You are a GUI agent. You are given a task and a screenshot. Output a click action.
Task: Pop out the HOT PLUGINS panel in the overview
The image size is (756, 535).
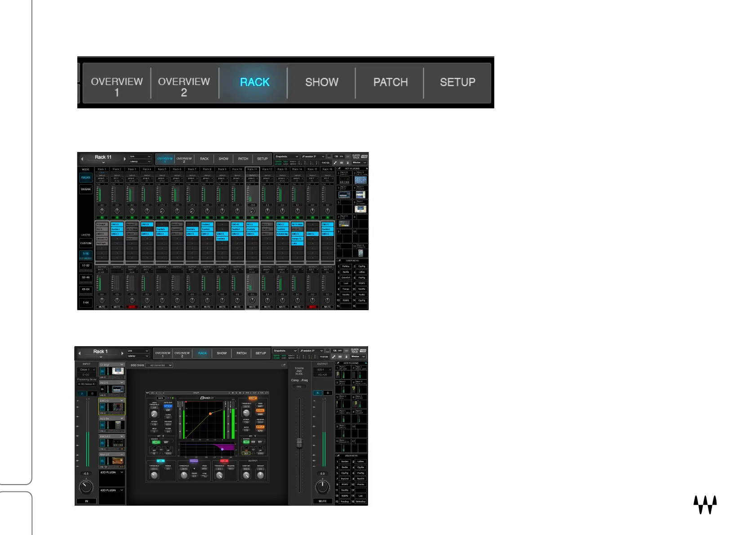coord(339,169)
